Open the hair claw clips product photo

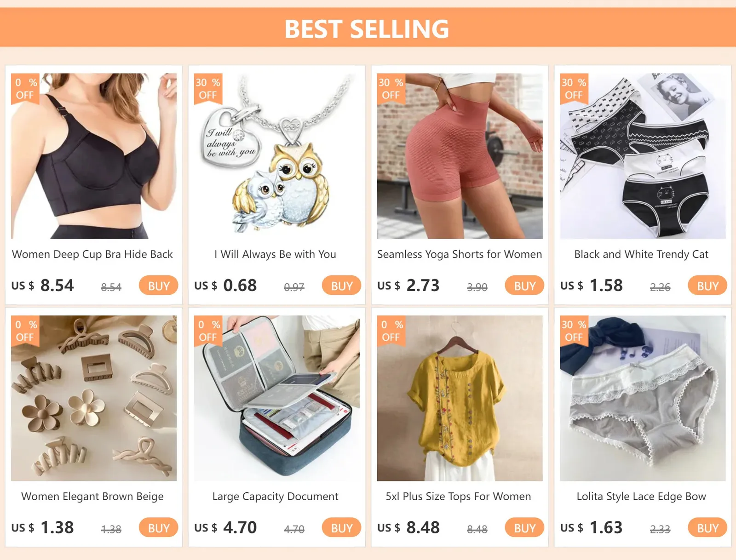tap(94, 398)
